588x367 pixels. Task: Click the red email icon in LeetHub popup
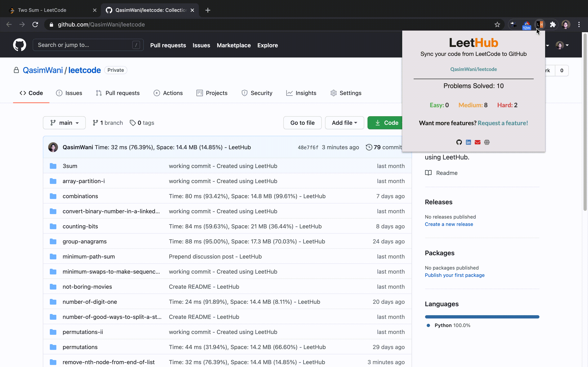pyautogui.click(x=478, y=142)
